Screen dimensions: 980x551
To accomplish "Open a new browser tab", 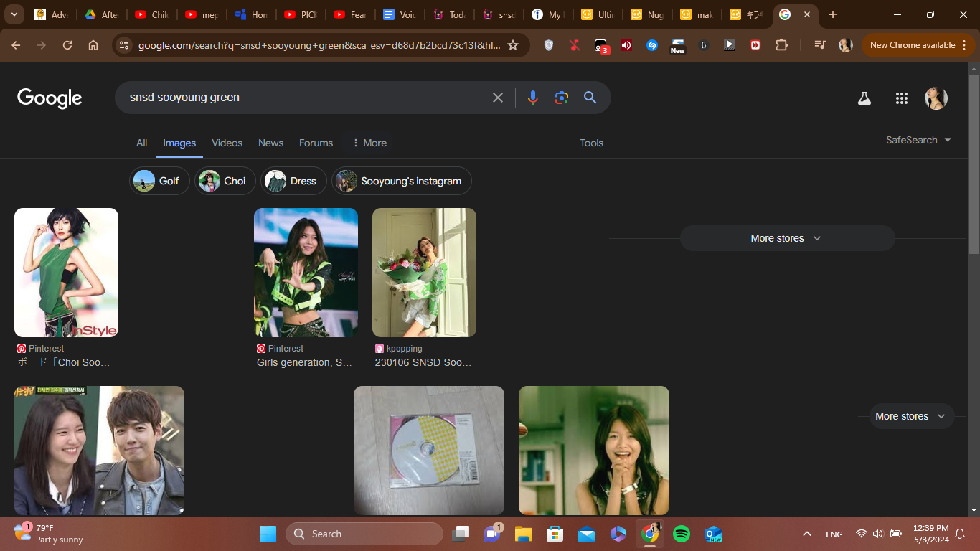I will 832,14.
